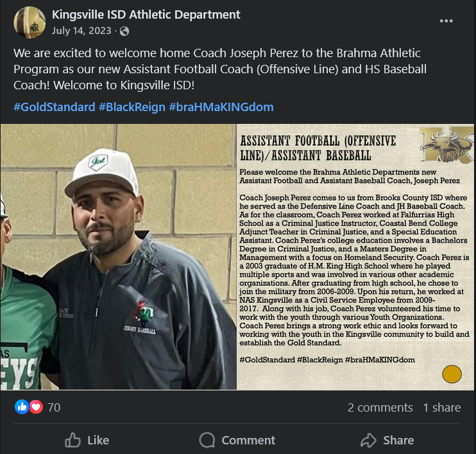Follow the #BlackReign hashtag
Screen dimensions: 476x454
(132, 107)
